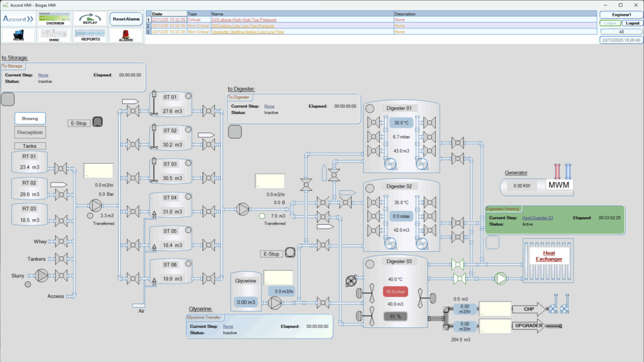Click the Digester 03 blower fan icon
The height and width of the screenshot is (362, 644).
click(352, 281)
